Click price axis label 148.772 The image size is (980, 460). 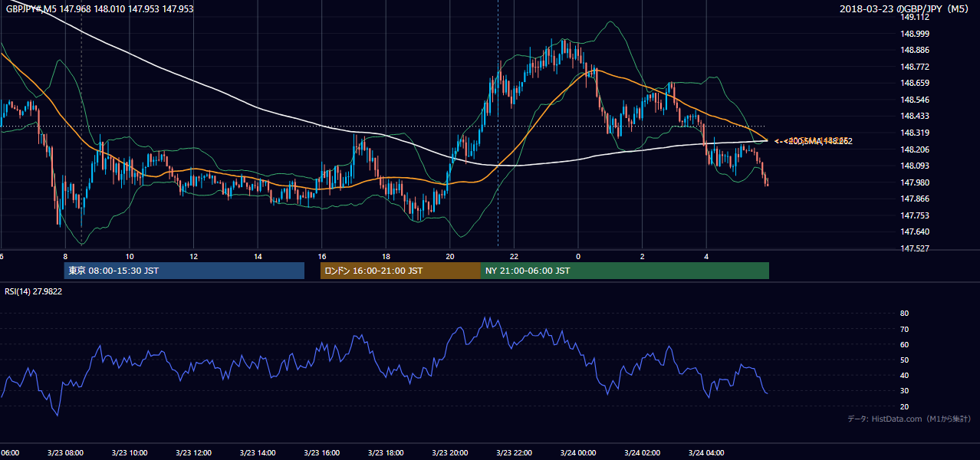pyautogui.click(x=915, y=67)
